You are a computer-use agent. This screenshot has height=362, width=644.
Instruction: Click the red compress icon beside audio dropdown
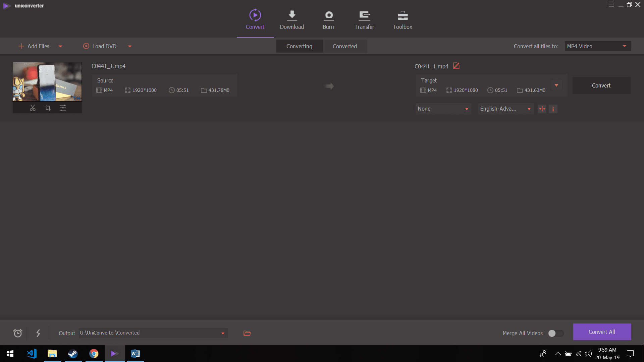click(542, 109)
